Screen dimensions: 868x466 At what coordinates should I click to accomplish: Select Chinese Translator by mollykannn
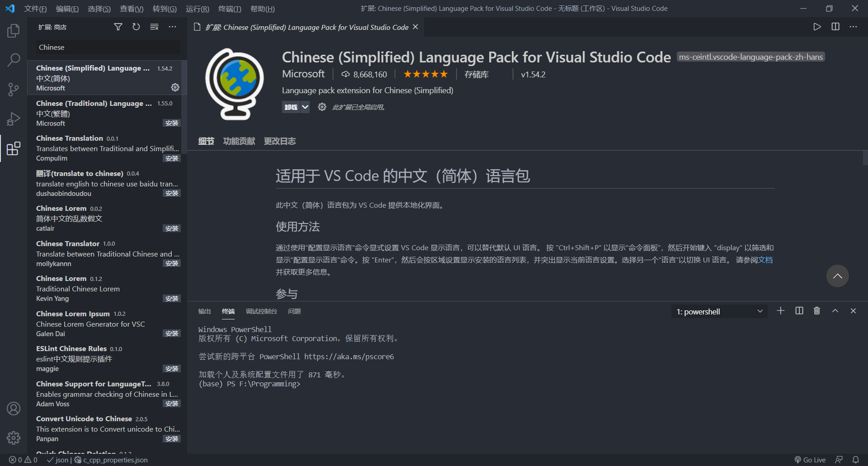107,253
